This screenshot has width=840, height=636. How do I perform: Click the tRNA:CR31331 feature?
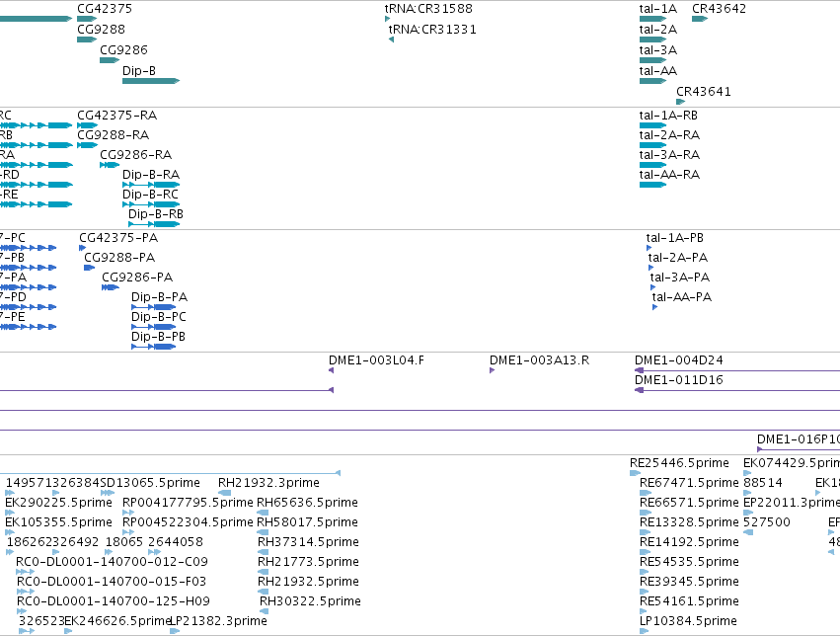[x=391, y=40]
